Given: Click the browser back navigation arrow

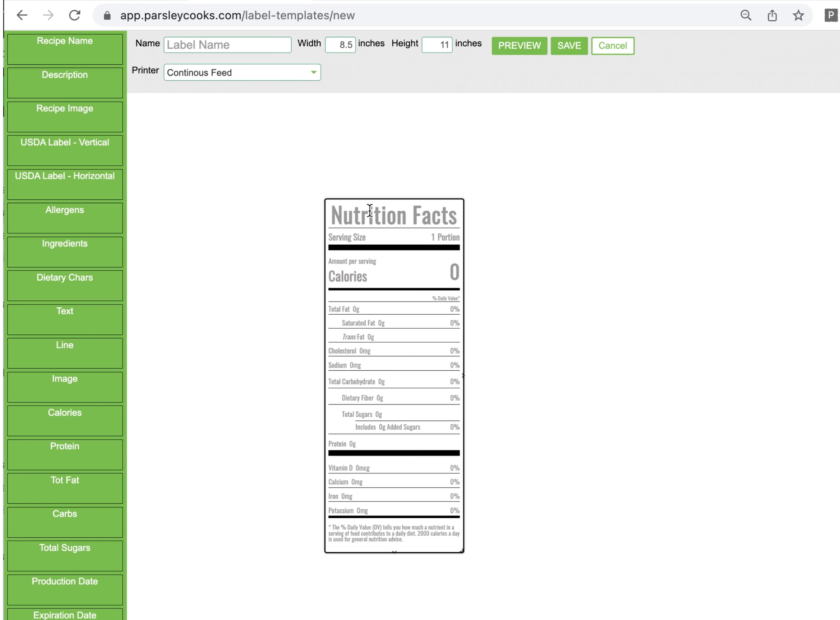Looking at the screenshot, I should coord(22,15).
